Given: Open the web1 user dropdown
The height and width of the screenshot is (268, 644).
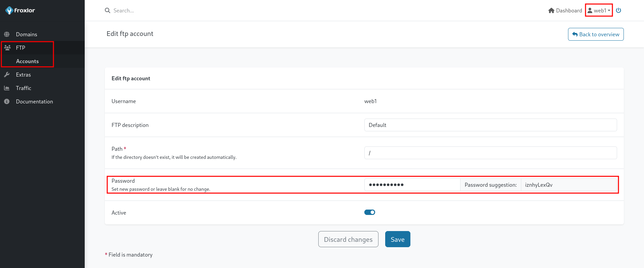Looking at the screenshot, I should 599,10.
